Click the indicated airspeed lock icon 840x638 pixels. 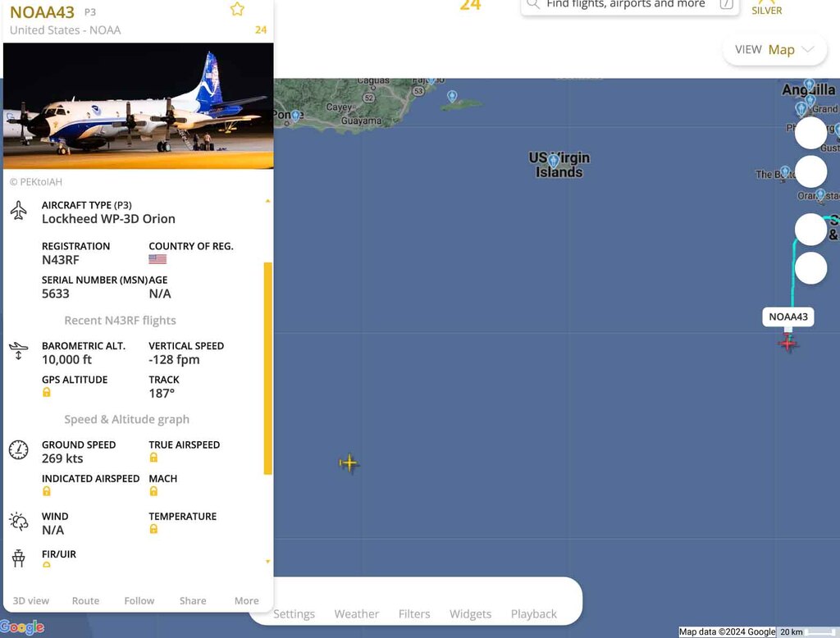47,491
